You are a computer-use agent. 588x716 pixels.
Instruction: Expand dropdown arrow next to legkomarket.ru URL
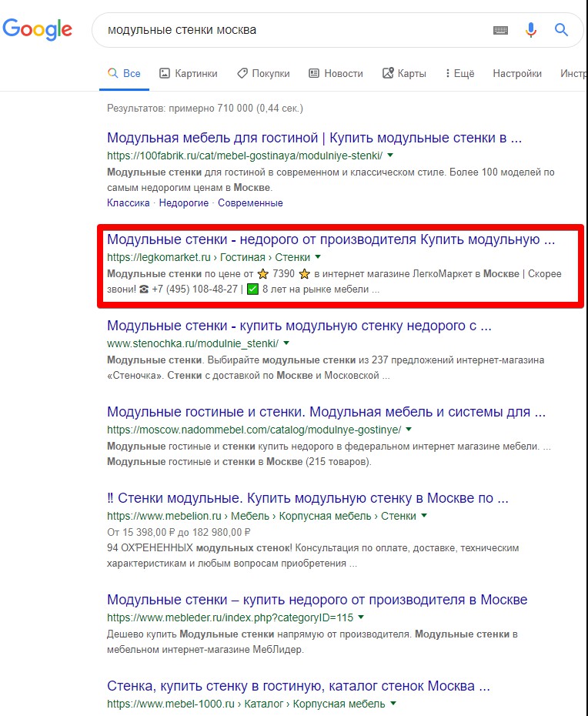click(x=318, y=256)
